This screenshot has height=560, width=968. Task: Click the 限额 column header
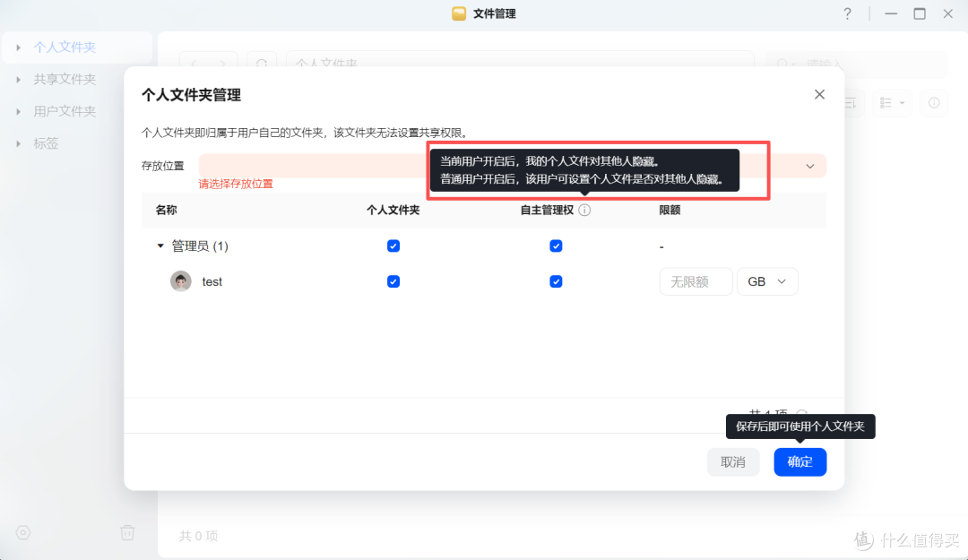click(x=670, y=210)
